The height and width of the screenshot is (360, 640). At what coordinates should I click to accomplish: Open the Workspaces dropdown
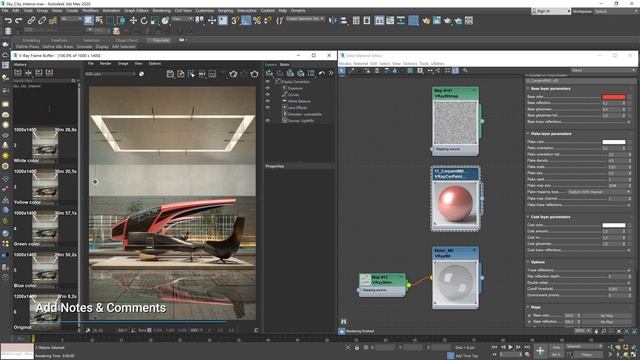coord(616,11)
